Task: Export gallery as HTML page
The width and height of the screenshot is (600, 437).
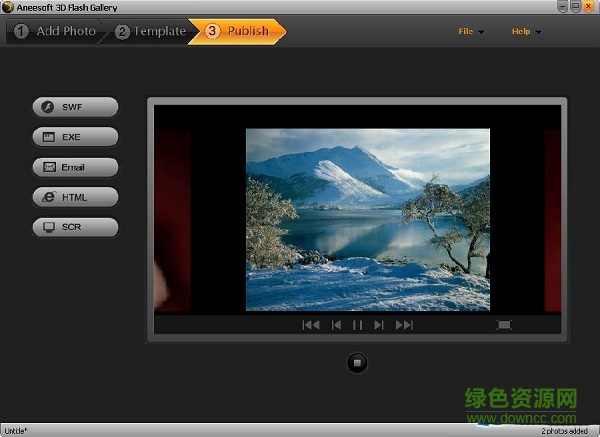Action: [x=75, y=197]
